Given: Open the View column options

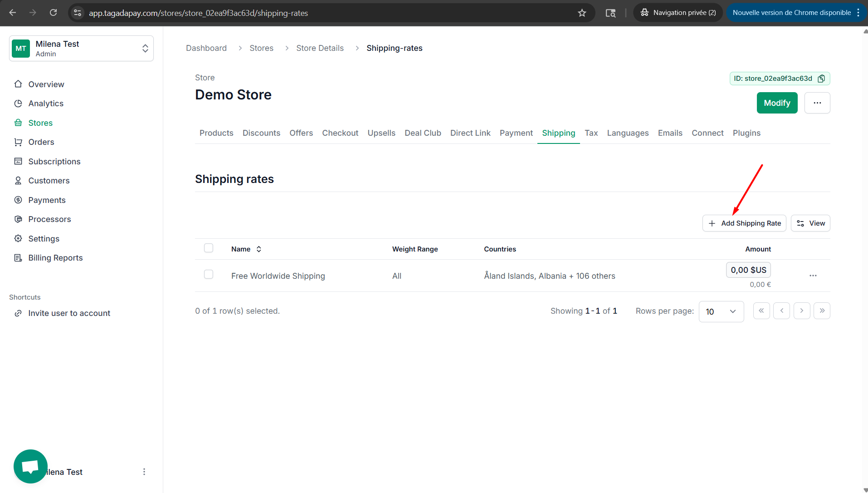Looking at the screenshot, I should tap(810, 223).
